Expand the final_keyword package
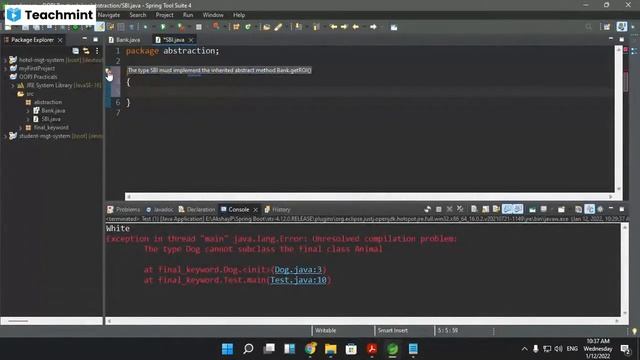 (x=21, y=128)
